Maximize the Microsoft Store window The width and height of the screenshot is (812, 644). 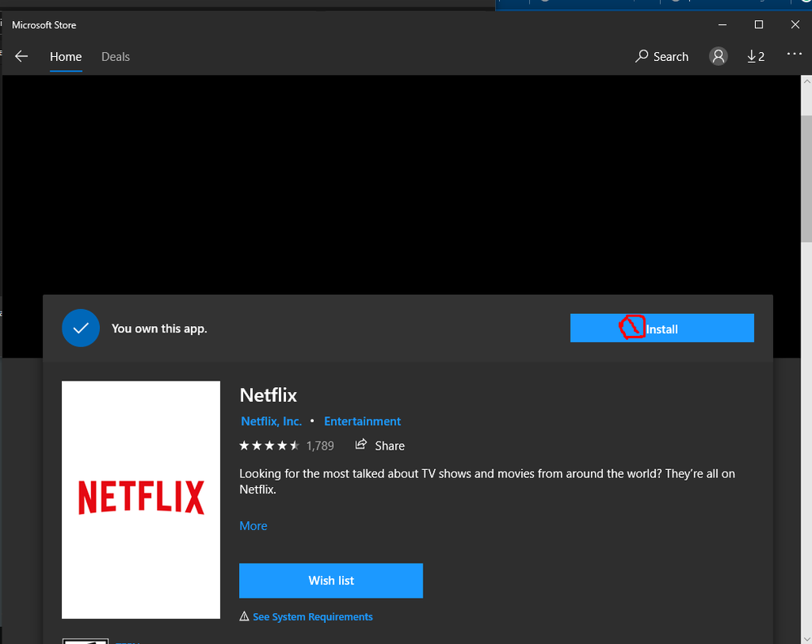click(758, 24)
